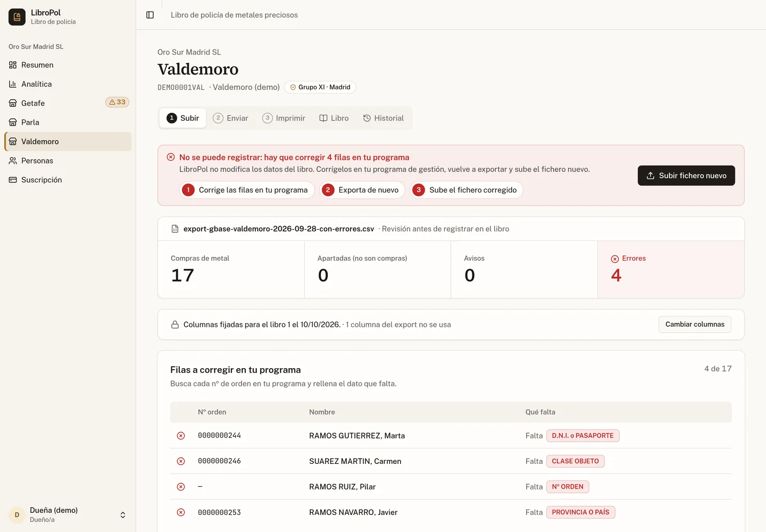Viewport: 766px width, 532px height.
Task: Click the export-gbase-valdemoro CSV filename
Action: (279, 229)
